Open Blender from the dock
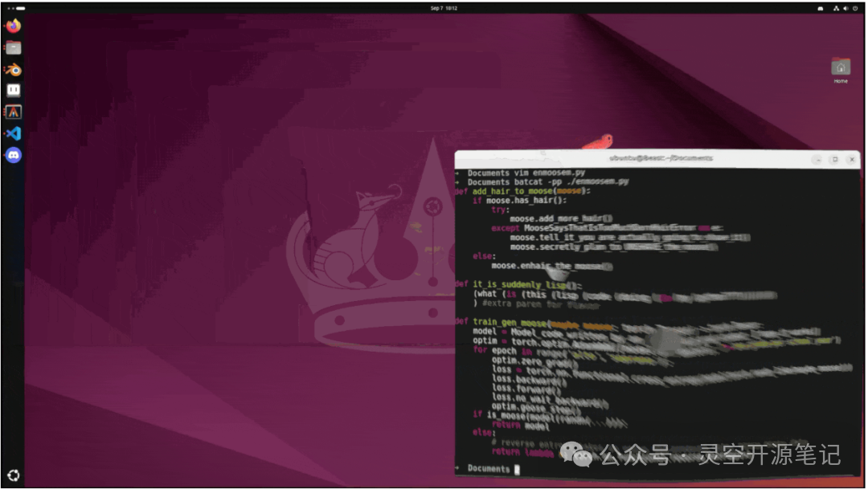Image resolution: width=868 pixels, height=489 pixels. [13, 70]
